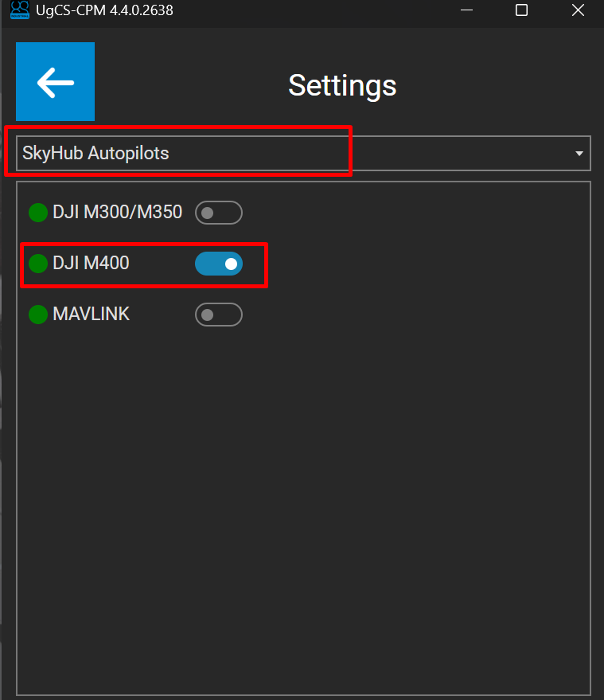
Task: Click the UgCS-CPM app icon in title bar
Action: 20,10
